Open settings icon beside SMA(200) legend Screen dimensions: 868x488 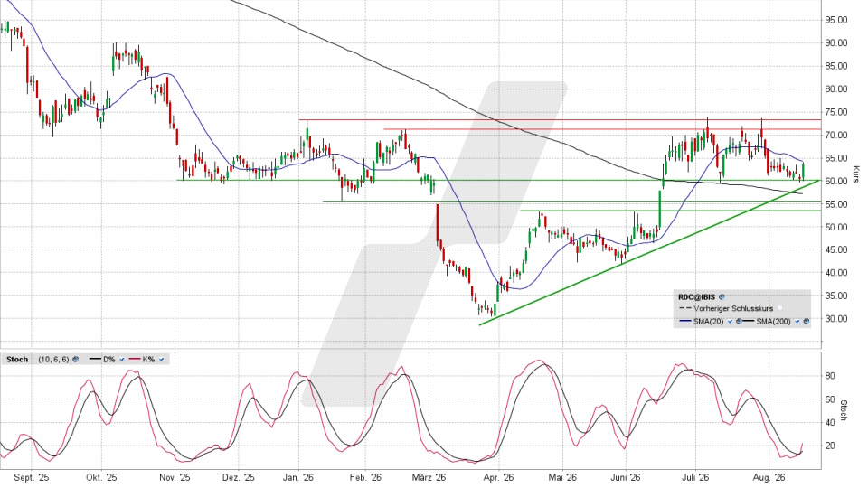coord(806,321)
